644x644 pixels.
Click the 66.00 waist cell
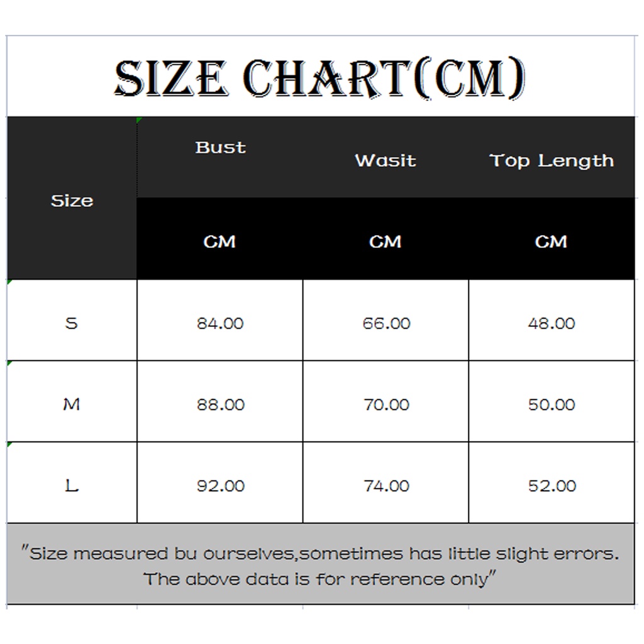point(386,323)
